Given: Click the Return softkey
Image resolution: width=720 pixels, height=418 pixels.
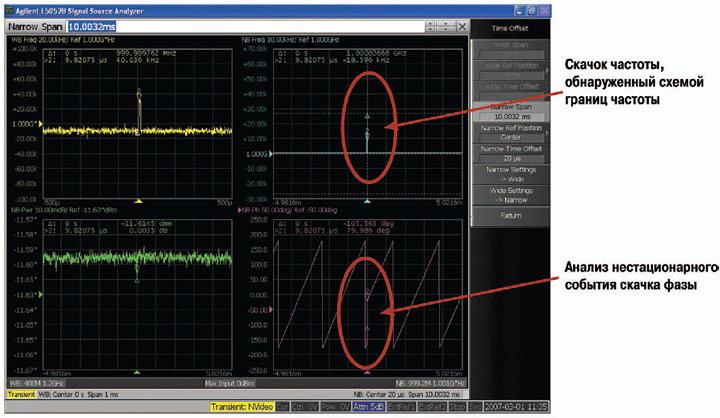Looking at the screenshot, I should pos(511,215).
